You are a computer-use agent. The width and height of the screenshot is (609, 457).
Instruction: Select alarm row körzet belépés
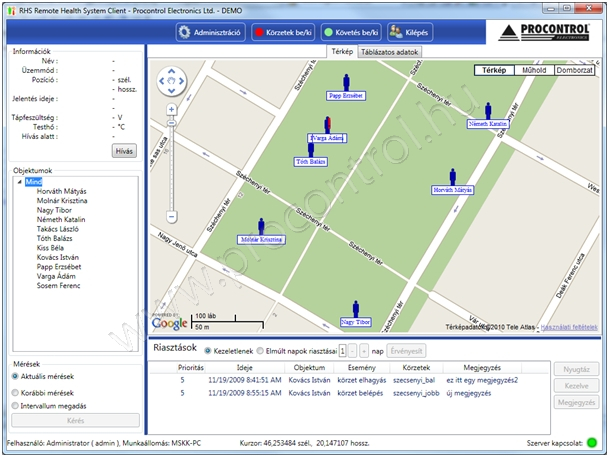349,393
